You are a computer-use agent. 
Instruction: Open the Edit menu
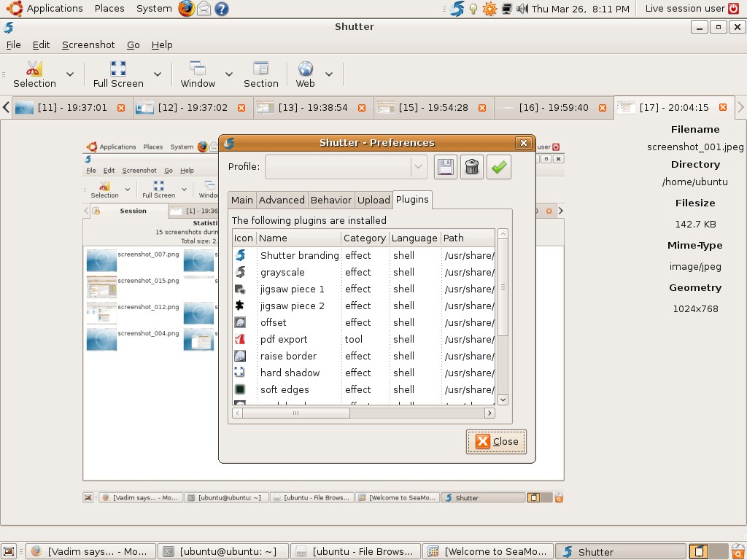(x=41, y=44)
